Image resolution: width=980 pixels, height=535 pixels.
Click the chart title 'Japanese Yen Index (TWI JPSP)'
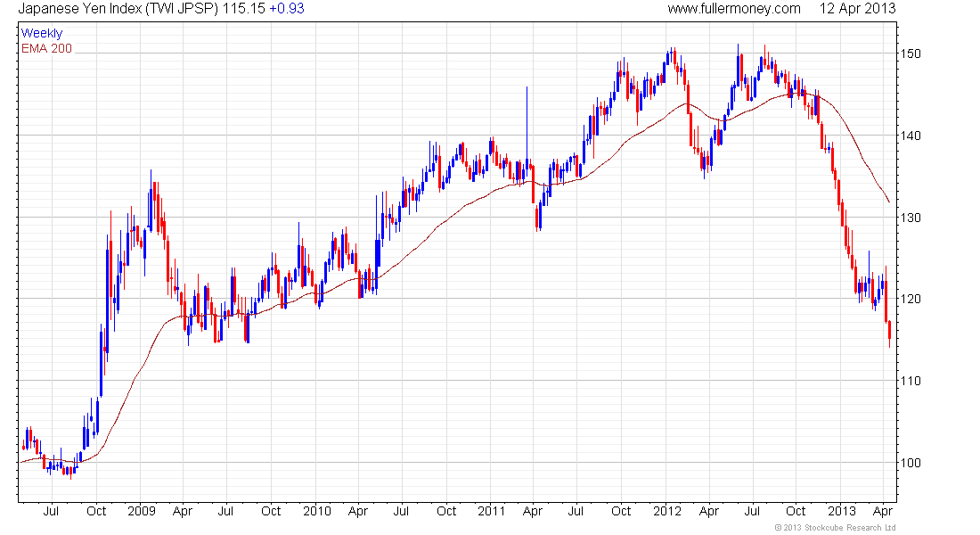118,9
